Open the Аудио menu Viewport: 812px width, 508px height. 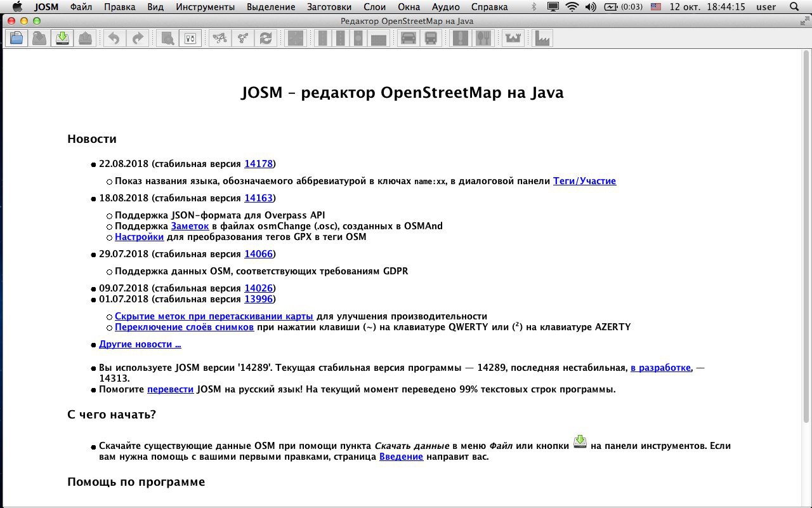446,7
